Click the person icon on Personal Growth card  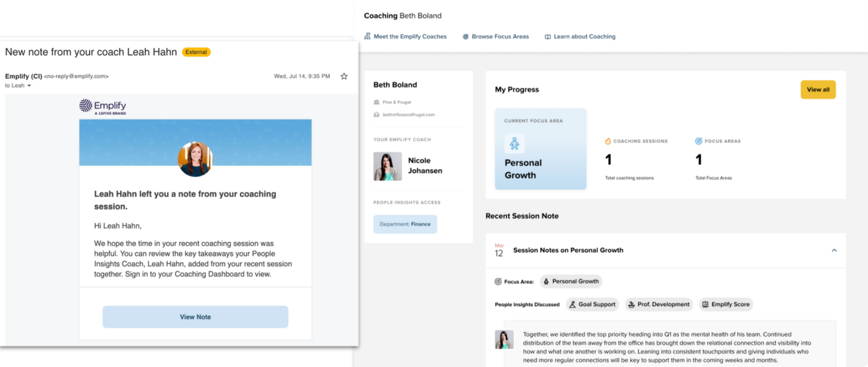click(514, 144)
